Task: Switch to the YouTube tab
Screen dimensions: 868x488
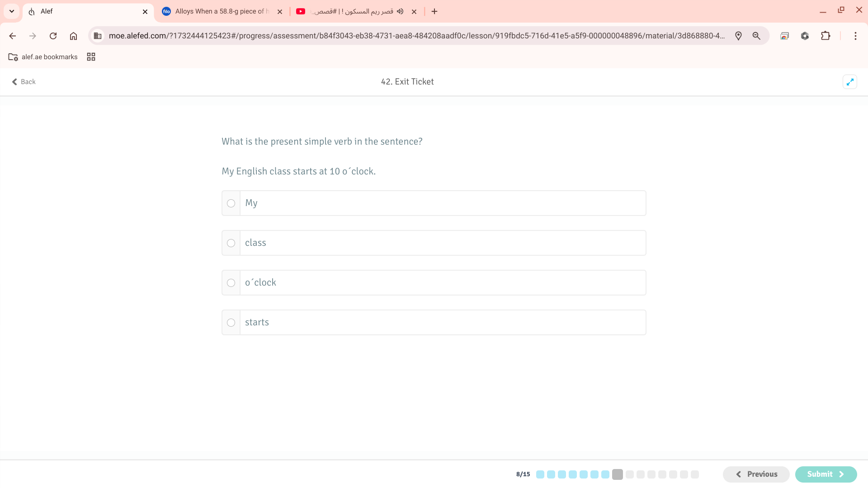Action: (348, 11)
